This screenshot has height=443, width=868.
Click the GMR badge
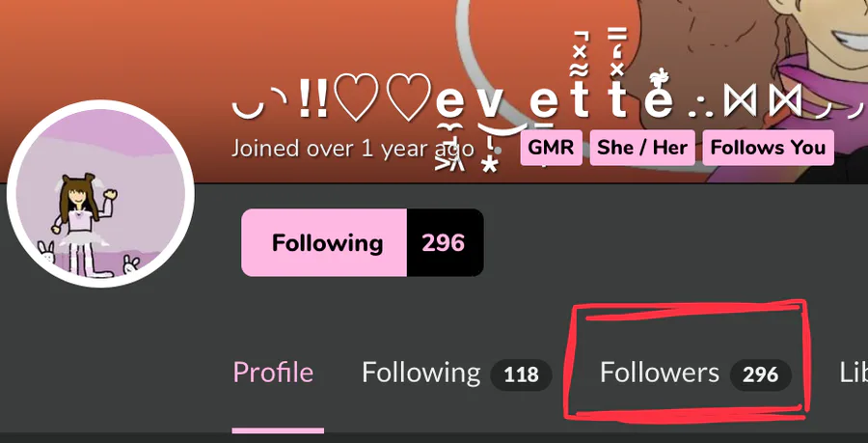(551, 148)
